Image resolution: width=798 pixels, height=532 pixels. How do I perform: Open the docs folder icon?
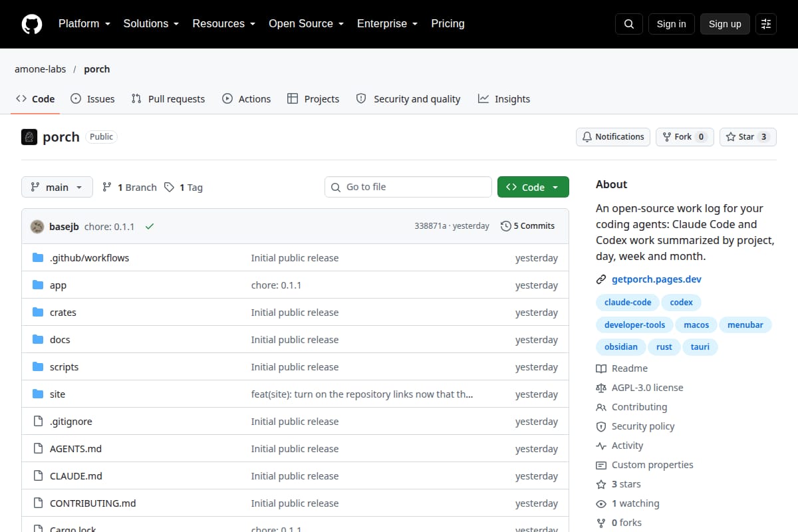tap(38, 340)
